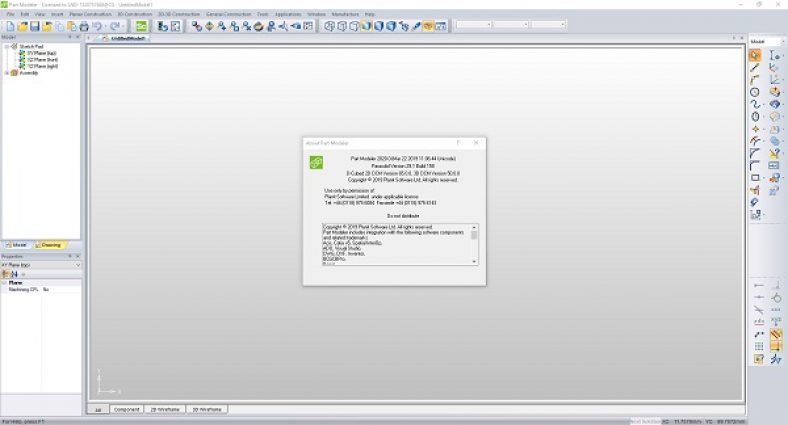Click the grid dots icon in lower toolbox
The image size is (788, 425).
click(x=759, y=346)
